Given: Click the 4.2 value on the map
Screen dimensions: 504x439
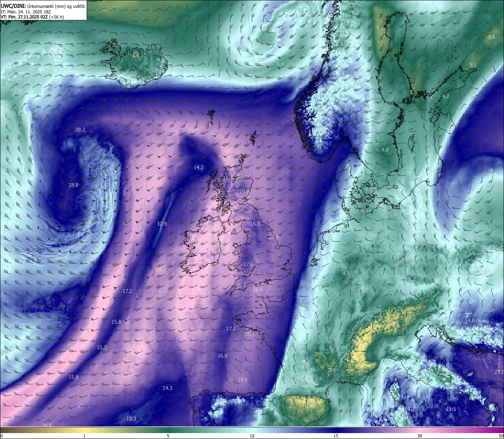Looking at the screenshot, I should pyautogui.click(x=445, y=96).
